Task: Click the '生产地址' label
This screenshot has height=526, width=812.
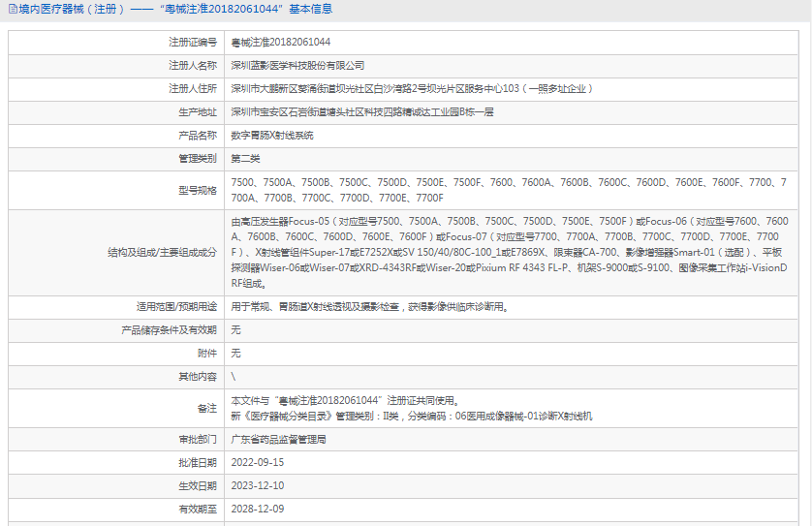Action: [198, 112]
